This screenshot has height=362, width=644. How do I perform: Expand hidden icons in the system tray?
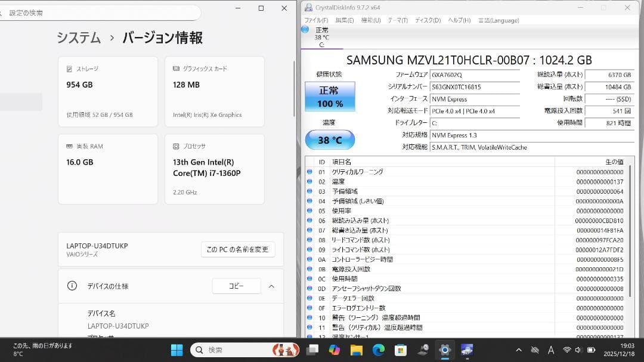click(518, 350)
